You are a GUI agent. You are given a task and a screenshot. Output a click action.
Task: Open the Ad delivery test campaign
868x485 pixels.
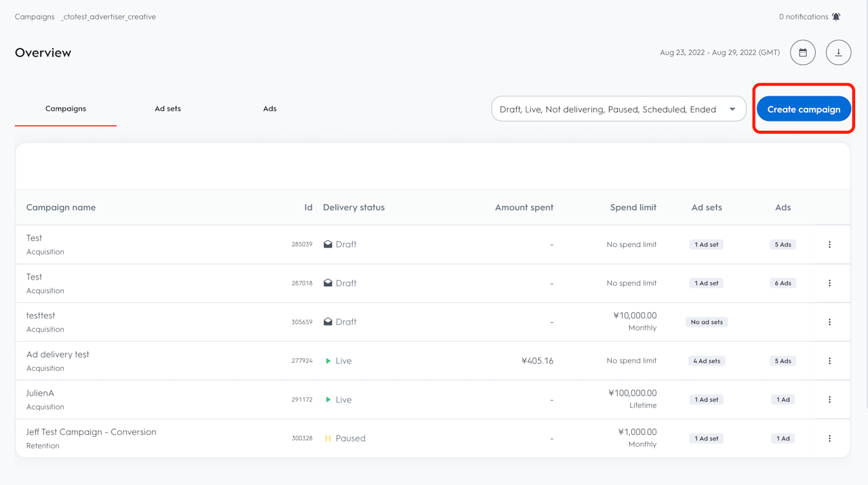[58, 355]
